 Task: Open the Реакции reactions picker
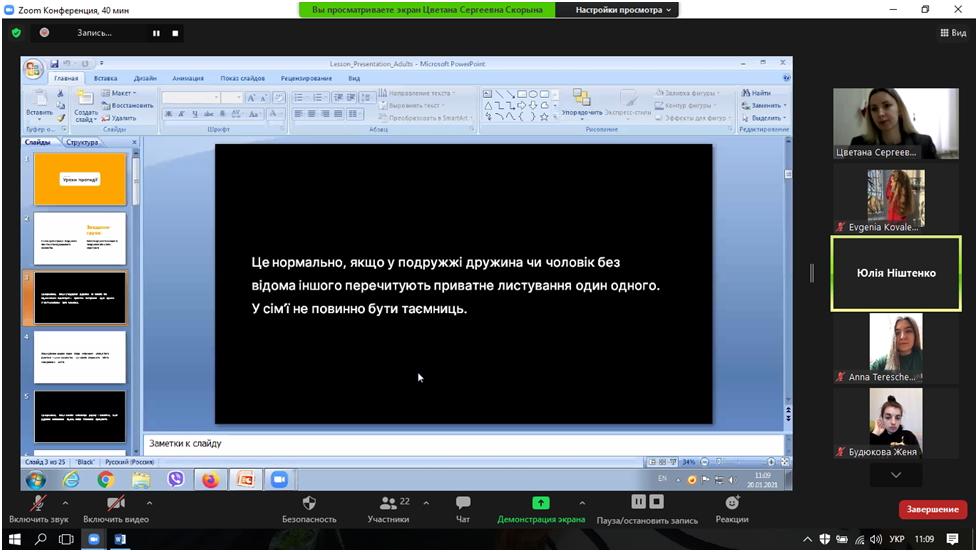[732, 505]
